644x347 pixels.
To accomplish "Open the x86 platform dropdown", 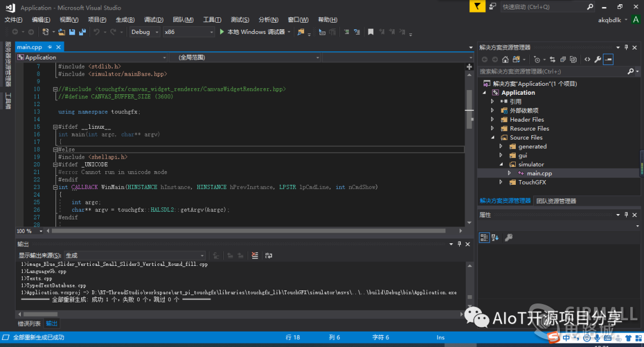I will click(188, 32).
